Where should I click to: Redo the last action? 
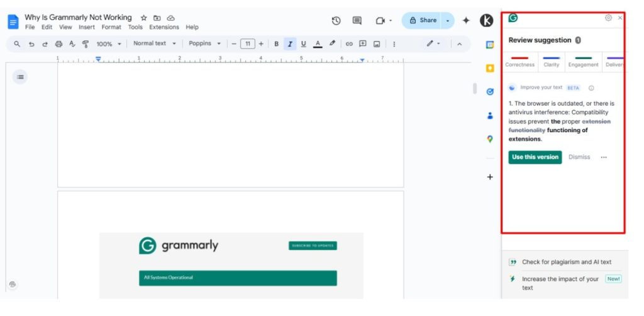pyautogui.click(x=45, y=44)
